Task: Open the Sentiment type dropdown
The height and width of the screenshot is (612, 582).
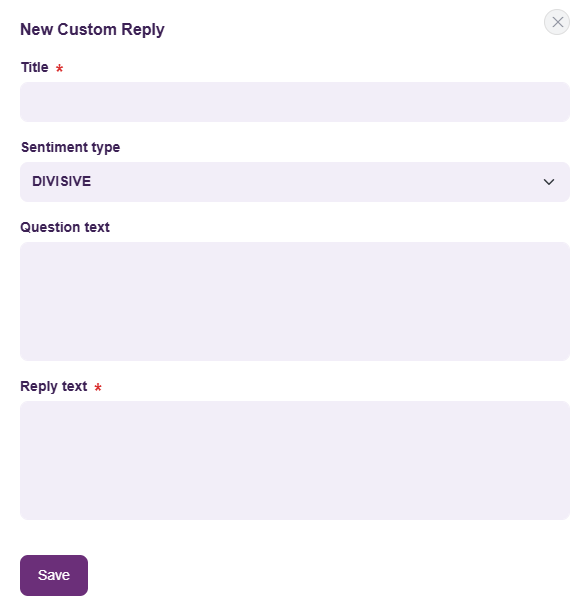Action: (295, 182)
